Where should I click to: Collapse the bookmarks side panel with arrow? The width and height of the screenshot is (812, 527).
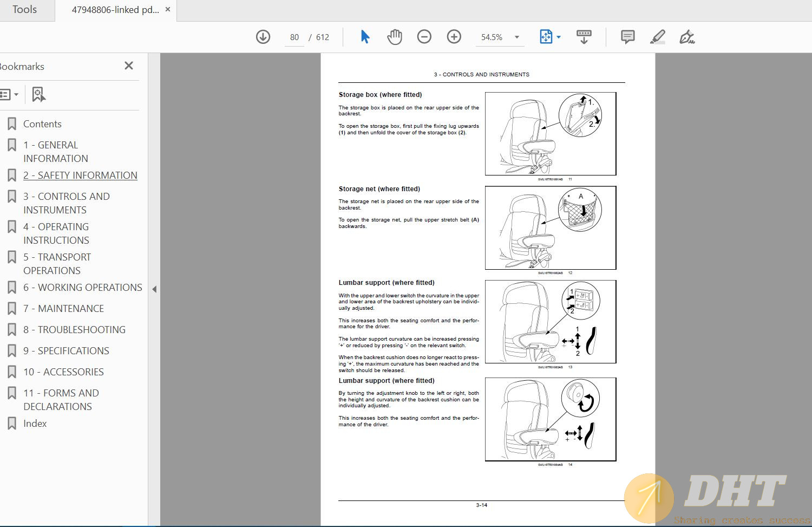(154, 289)
